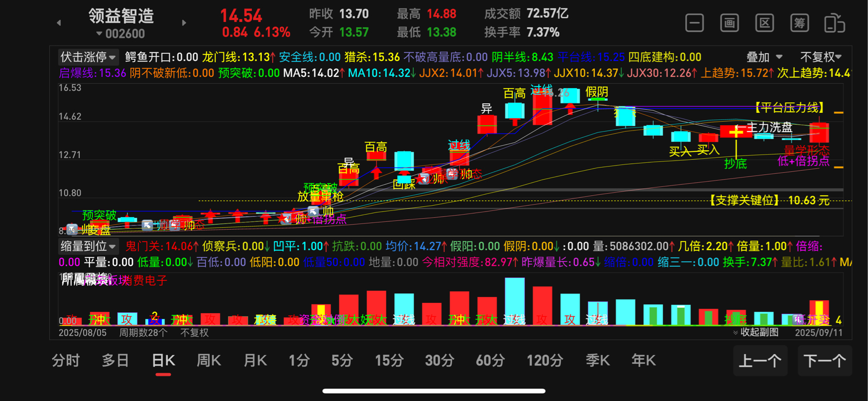Tap 不复权 label in date bar
The image size is (868, 401).
[194, 333]
